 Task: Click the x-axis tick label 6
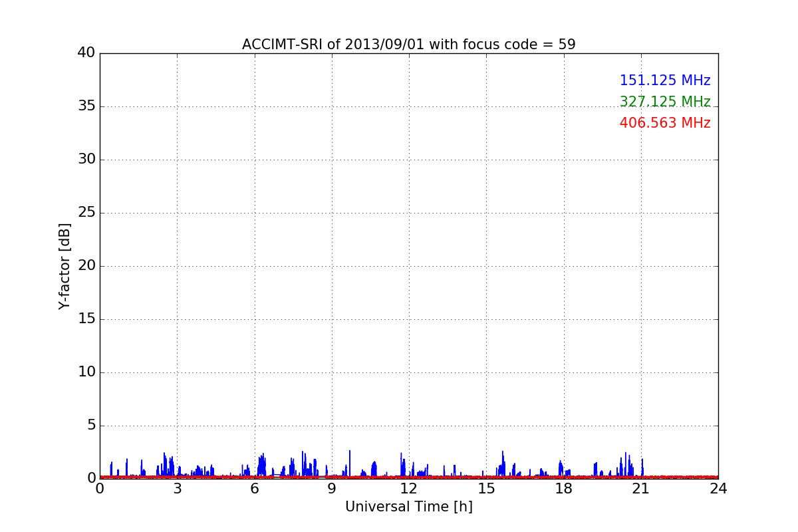254,489
